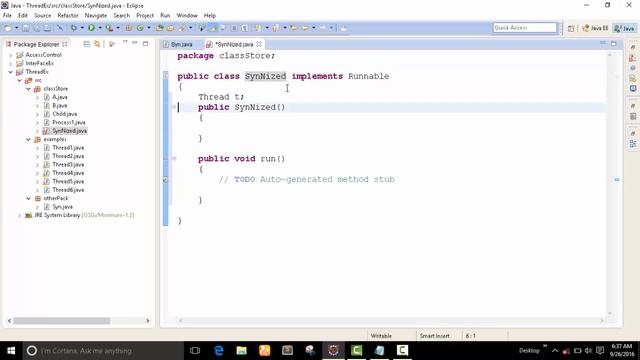
Task: Click the Debug bug icon in toolbar
Action: click(x=73, y=28)
